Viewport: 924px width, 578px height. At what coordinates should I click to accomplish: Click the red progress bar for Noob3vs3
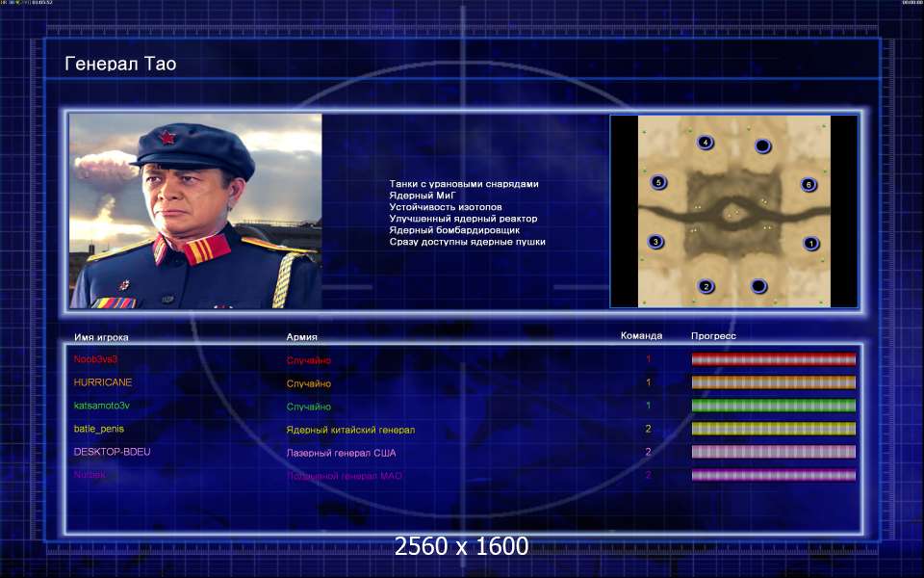pos(773,359)
